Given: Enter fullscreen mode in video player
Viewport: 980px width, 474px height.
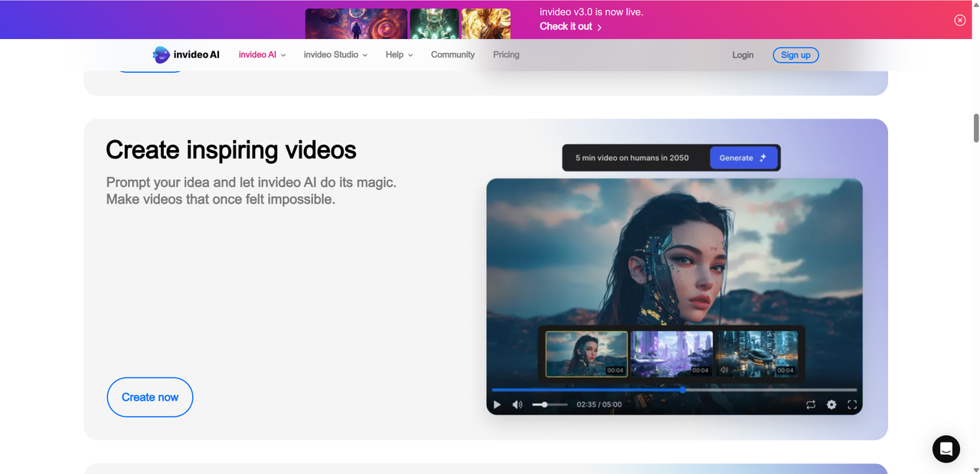Looking at the screenshot, I should tap(852, 404).
